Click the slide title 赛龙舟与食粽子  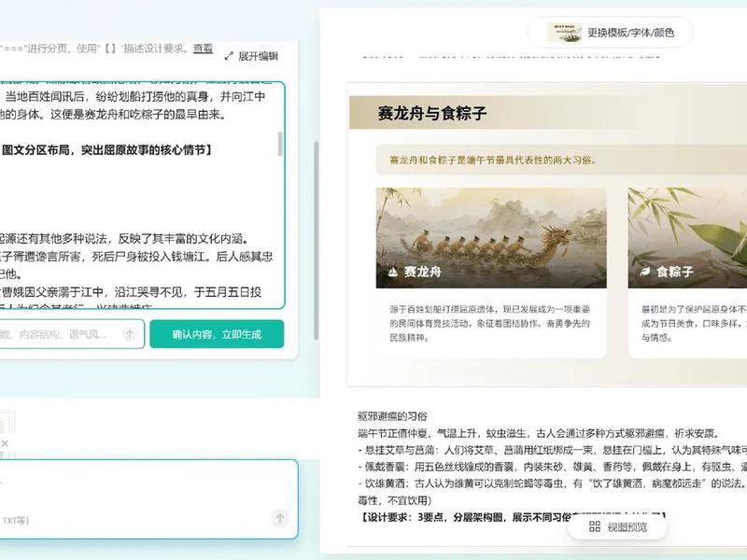coord(432,113)
